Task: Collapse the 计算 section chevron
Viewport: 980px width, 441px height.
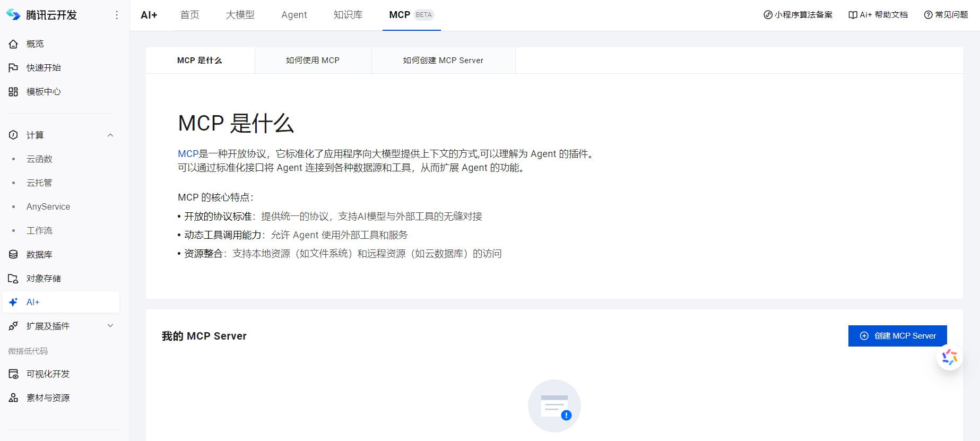Action: 110,135
